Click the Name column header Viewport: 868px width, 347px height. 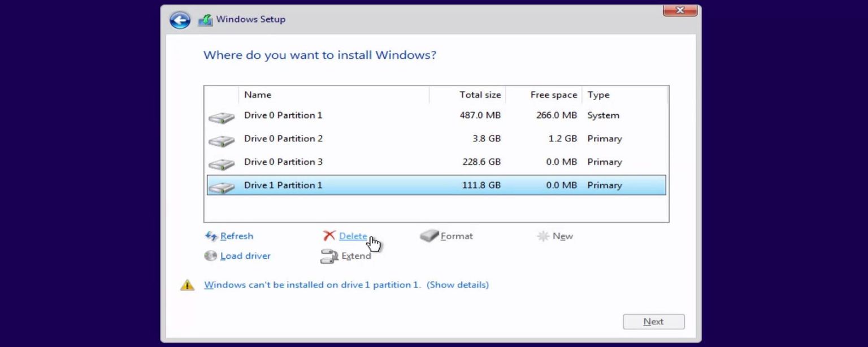click(x=258, y=94)
